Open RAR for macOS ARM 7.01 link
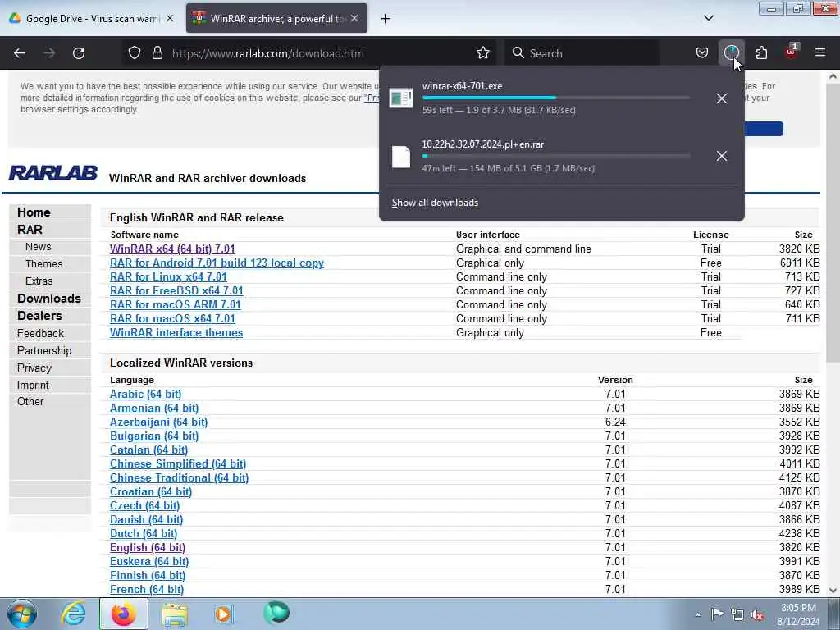Image resolution: width=840 pixels, height=630 pixels. point(176,304)
